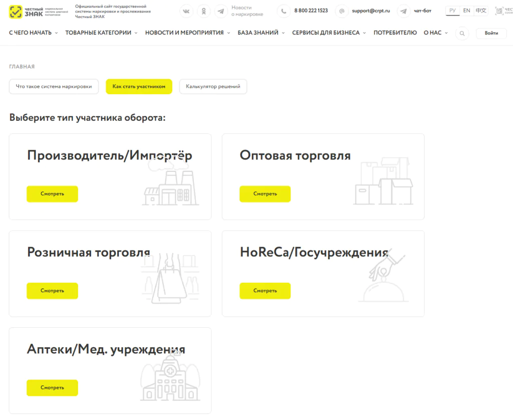
Task: Click Смотреть under Производитель/Импортёр
Action: tap(52, 194)
